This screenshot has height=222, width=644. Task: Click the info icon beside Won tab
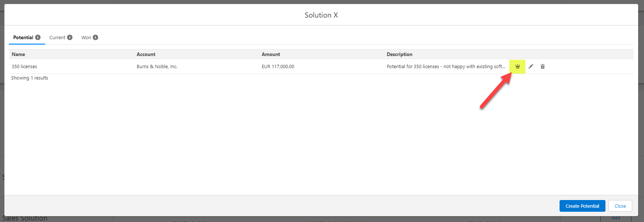pos(95,37)
